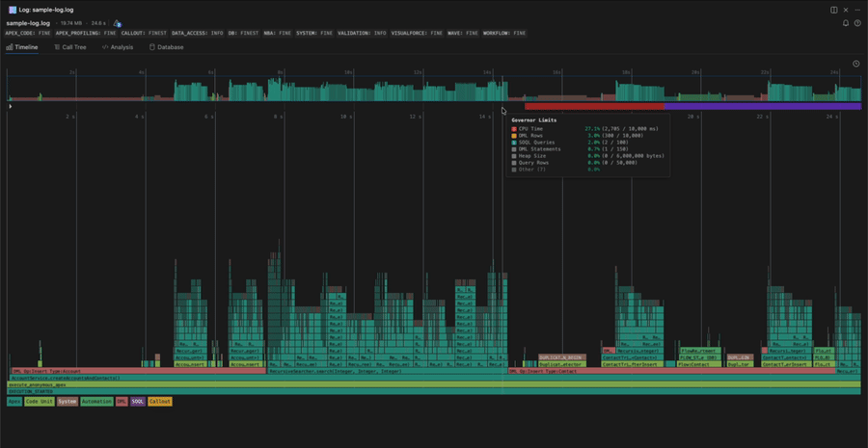
Task: Click the APEX_PROFILING: FINE log level badge
Action: tap(87, 33)
